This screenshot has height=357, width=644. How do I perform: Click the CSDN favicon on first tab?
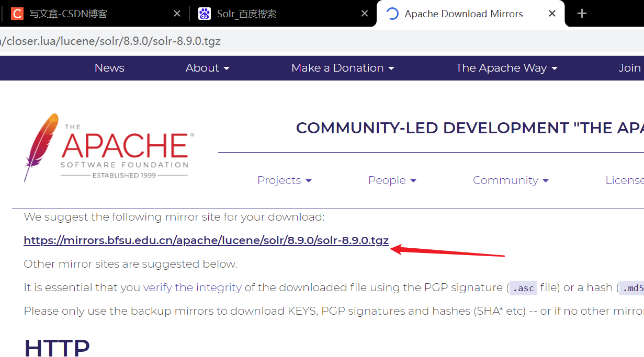[x=17, y=14]
